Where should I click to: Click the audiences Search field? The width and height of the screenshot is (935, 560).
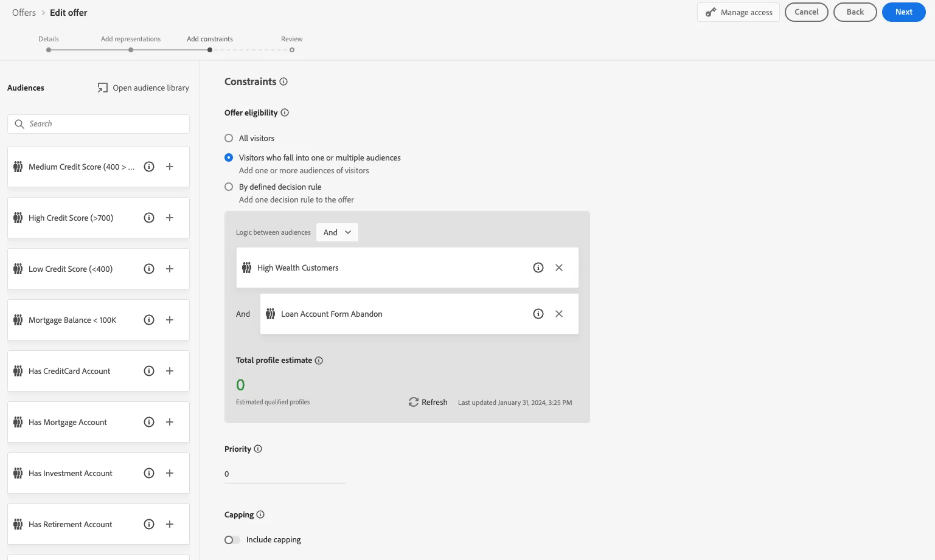(x=99, y=124)
